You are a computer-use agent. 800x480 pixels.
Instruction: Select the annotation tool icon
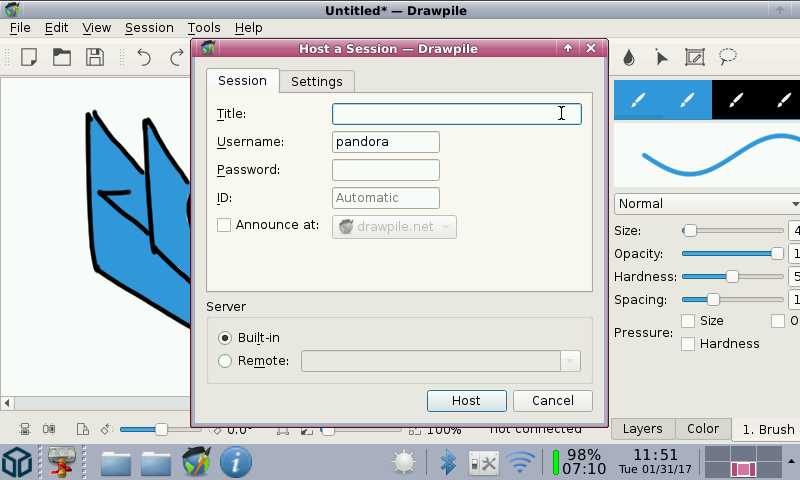click(694, 57)
